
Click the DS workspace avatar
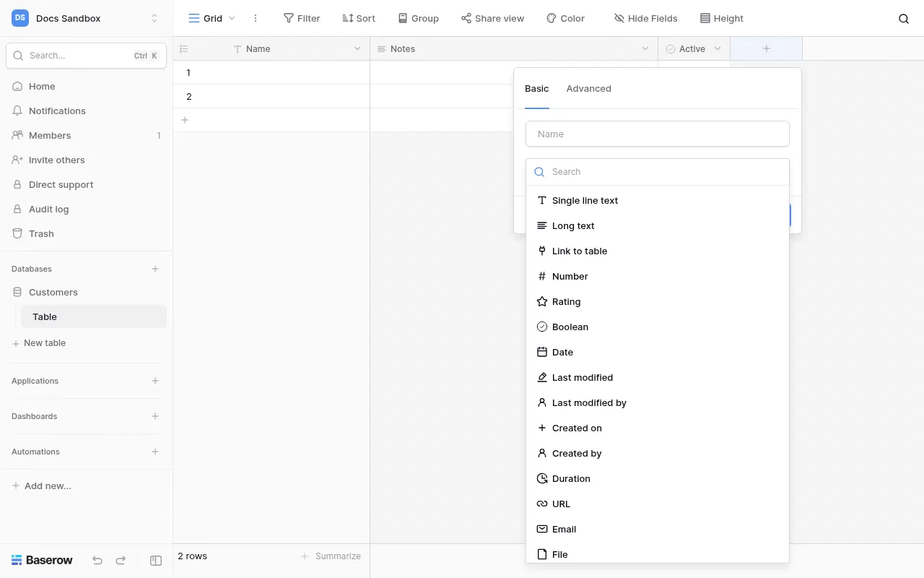point(20,18)
